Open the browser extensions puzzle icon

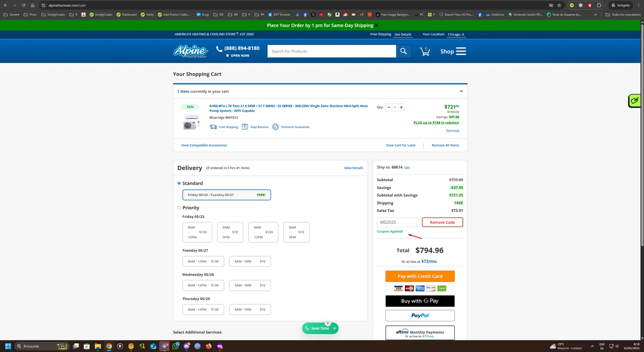[x=599, y=5]
